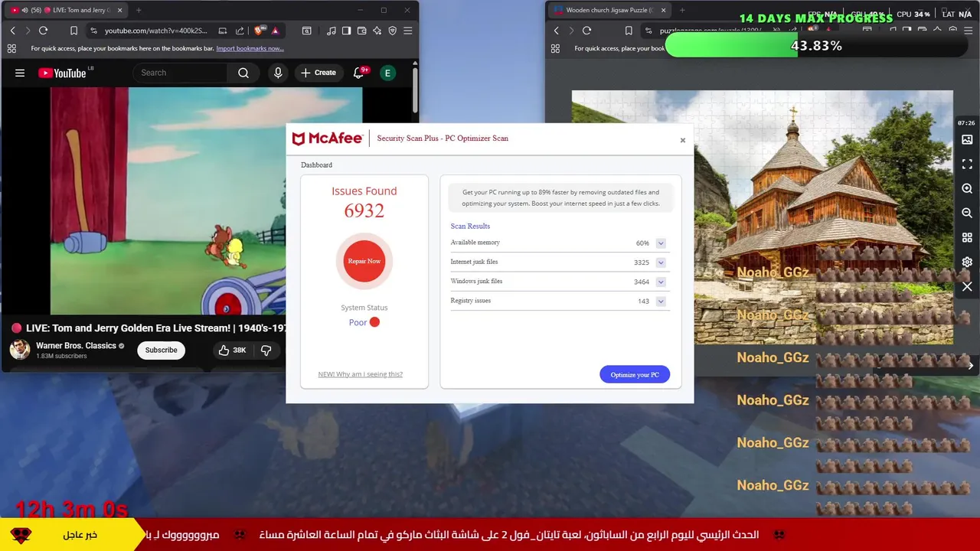Open Brave Shields in YouTube window
980x551 pixels.
coord(259,31)
